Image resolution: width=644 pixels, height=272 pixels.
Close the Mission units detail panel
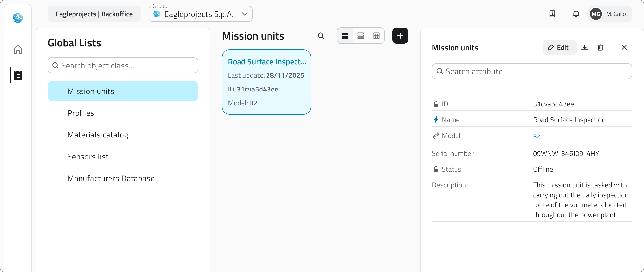[x=624, y=47]
